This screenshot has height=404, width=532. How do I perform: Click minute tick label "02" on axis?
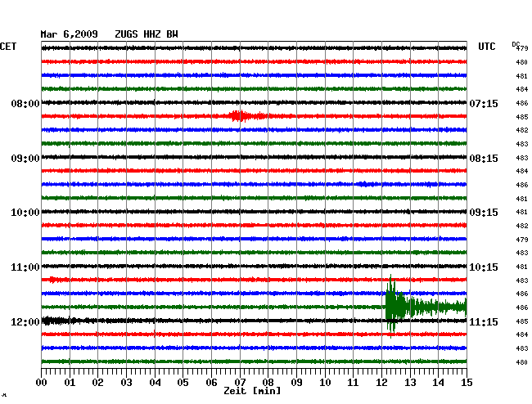tap(97, 383)
